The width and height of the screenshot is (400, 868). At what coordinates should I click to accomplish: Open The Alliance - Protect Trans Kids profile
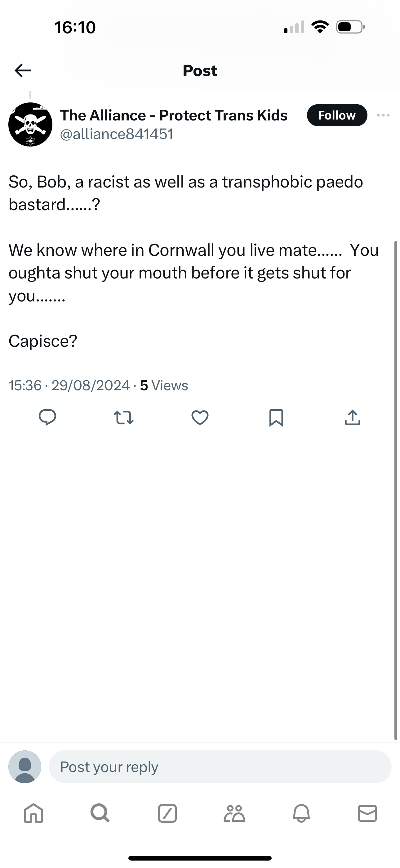(x=174, y=115)
